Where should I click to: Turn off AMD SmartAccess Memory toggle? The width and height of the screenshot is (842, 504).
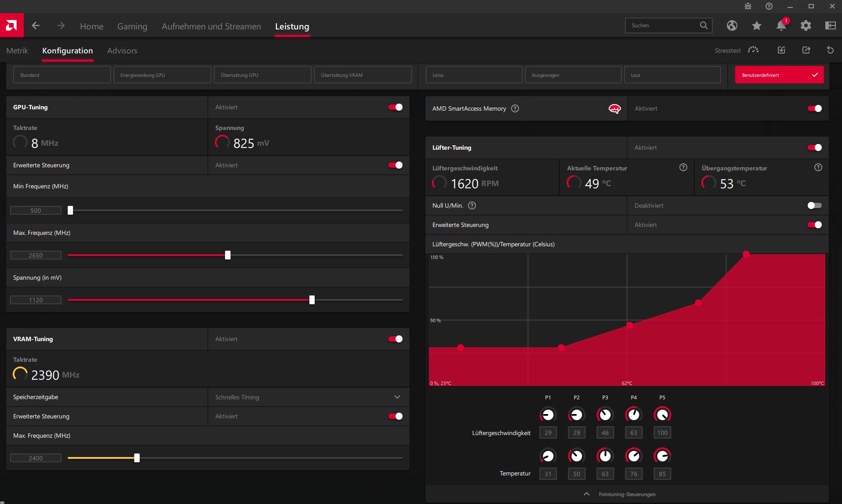[814, 108]
